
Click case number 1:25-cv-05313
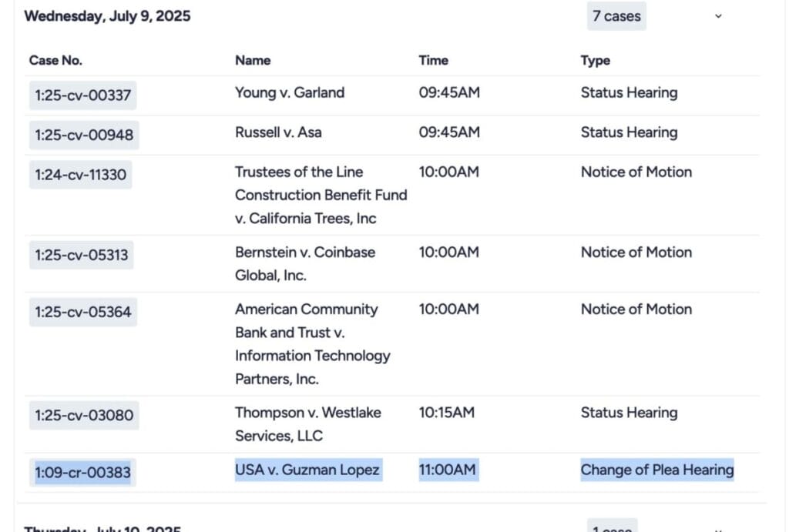pos(81,255)
